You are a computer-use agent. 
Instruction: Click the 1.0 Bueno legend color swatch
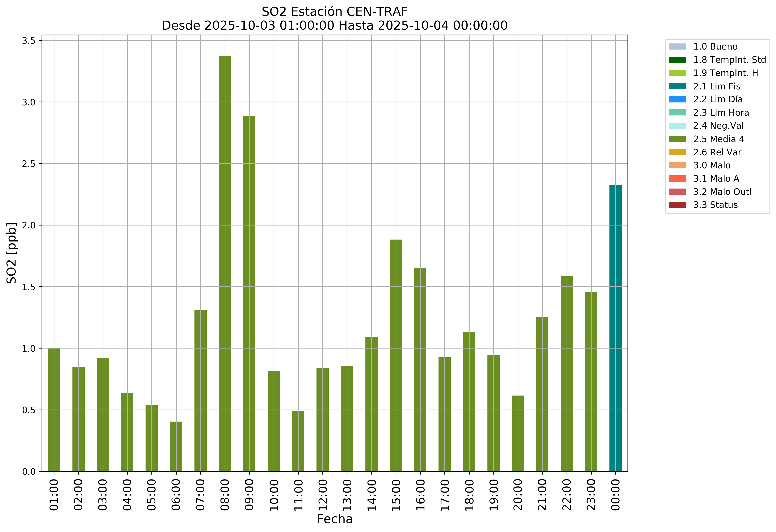(x=677, y=47)
